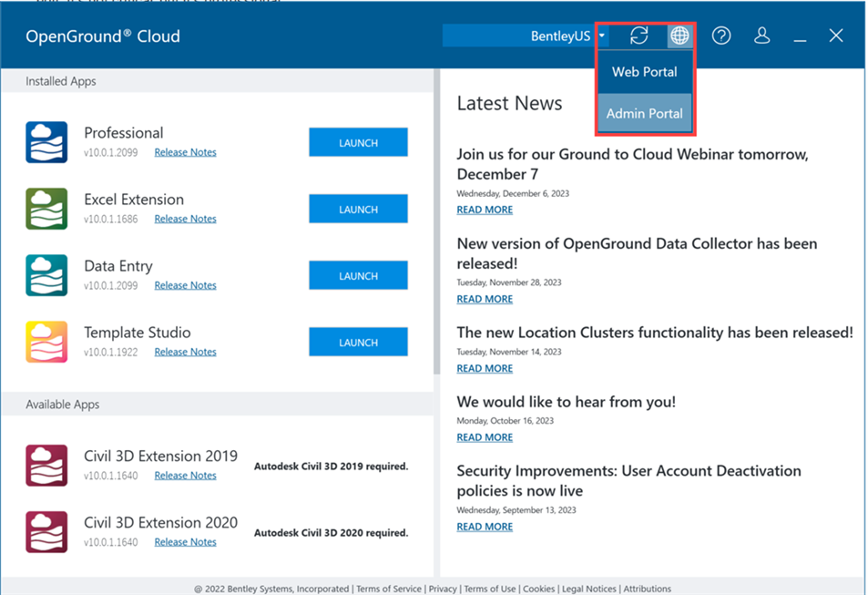Screen dimensions: 868x595
Task: Open Legal Notices footer link
Action: point(589,589)
